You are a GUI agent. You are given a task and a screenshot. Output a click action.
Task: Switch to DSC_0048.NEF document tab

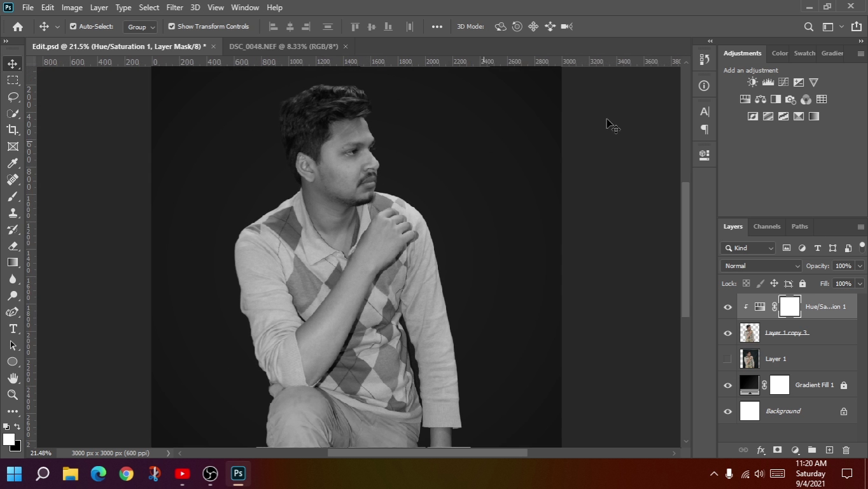(x=283, y=46)
